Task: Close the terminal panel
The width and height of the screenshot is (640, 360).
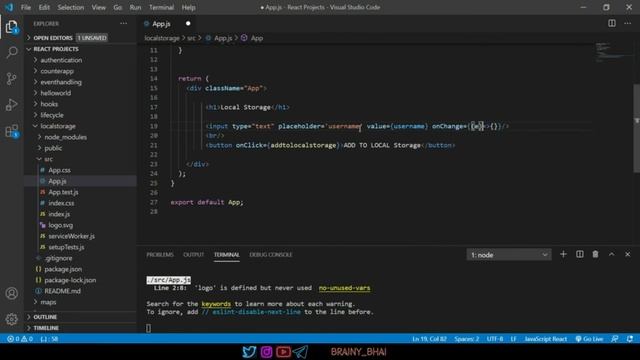Action: pos(627,254)
